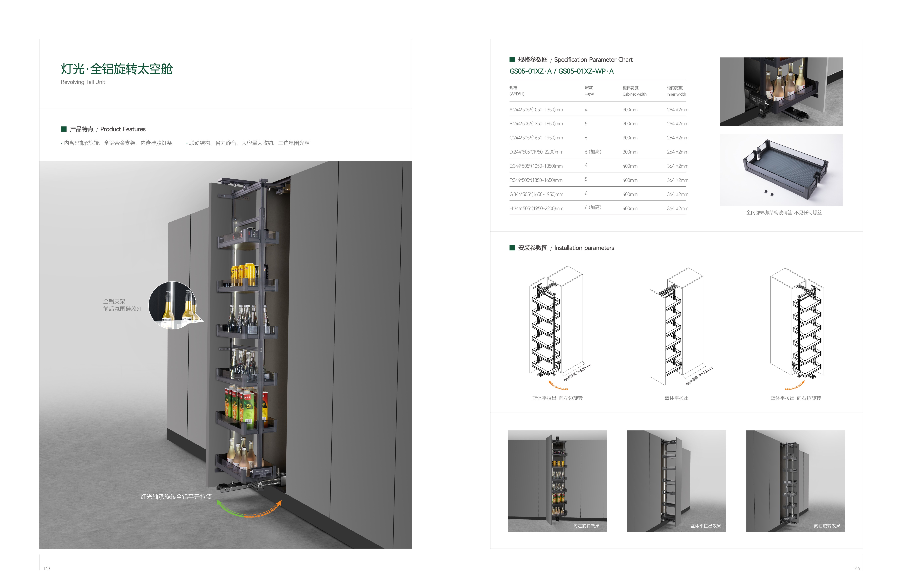Click the green square beside 产品特点 heading
The height and width of the screenshot is (588, 902).
[x=64, y=129]
